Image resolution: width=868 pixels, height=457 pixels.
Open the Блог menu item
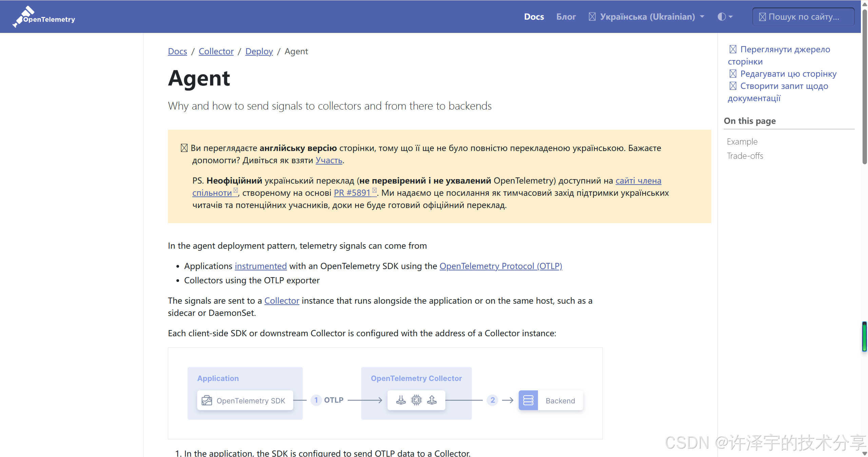click(x=566, y=17)
